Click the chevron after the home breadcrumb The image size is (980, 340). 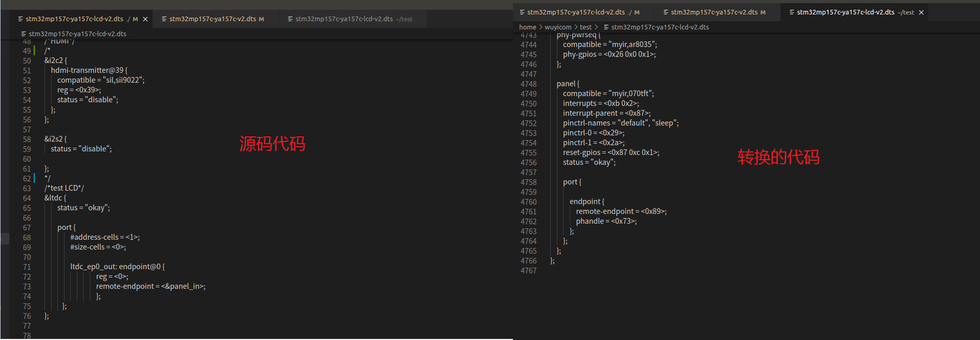pyautogui.click(x=541, y=27)
